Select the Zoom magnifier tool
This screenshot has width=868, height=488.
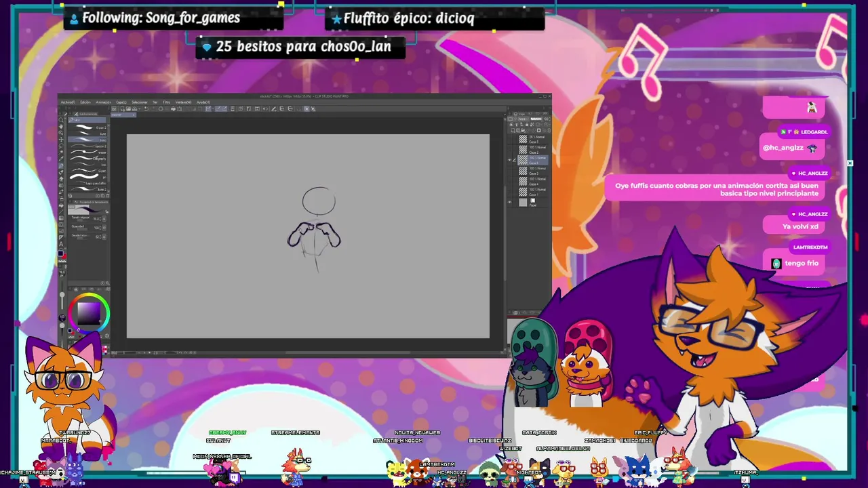pos(61,120)
